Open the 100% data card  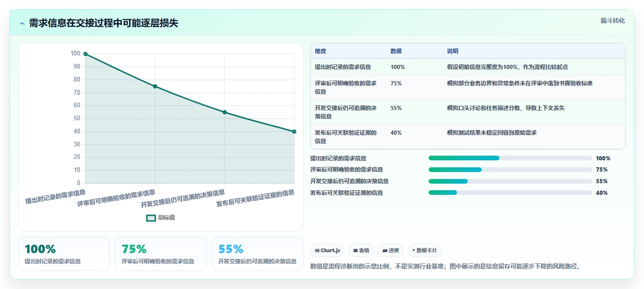tap(64, 254)
